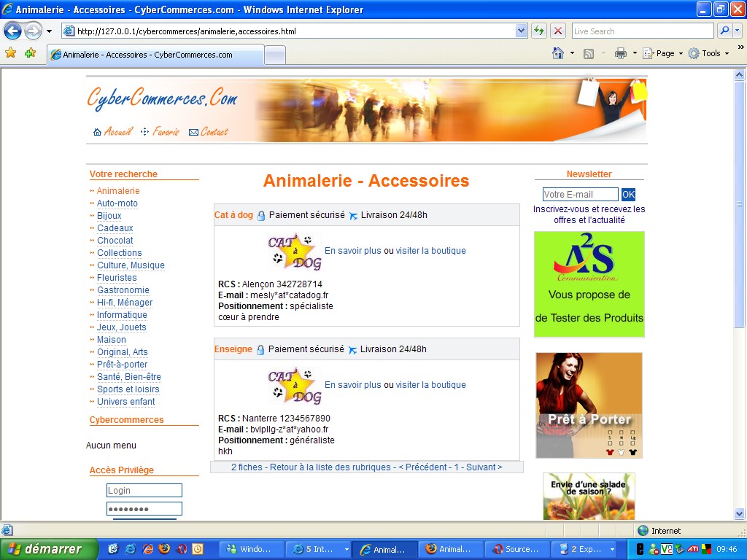Image resolution: width=747 pixels, height=560 pixels.
Task: Open the démarrer Start button
Action: click(49, 549)
